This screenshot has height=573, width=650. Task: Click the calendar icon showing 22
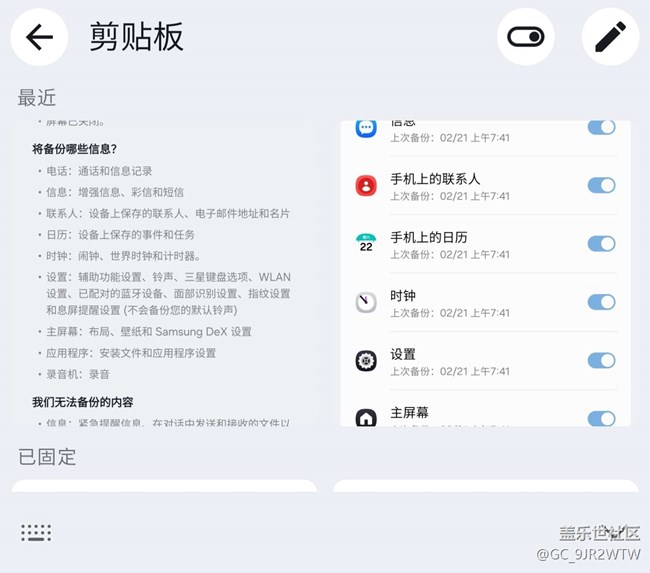click(x=366, y=243)
